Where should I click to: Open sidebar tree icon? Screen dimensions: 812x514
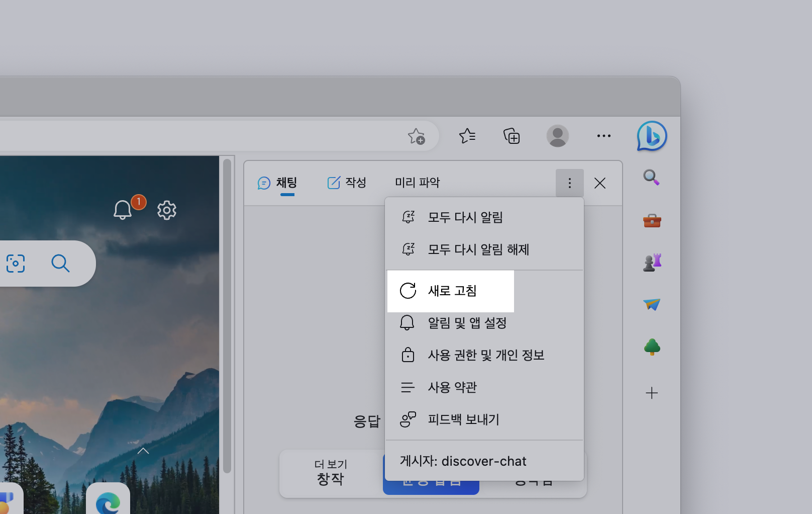652,347
